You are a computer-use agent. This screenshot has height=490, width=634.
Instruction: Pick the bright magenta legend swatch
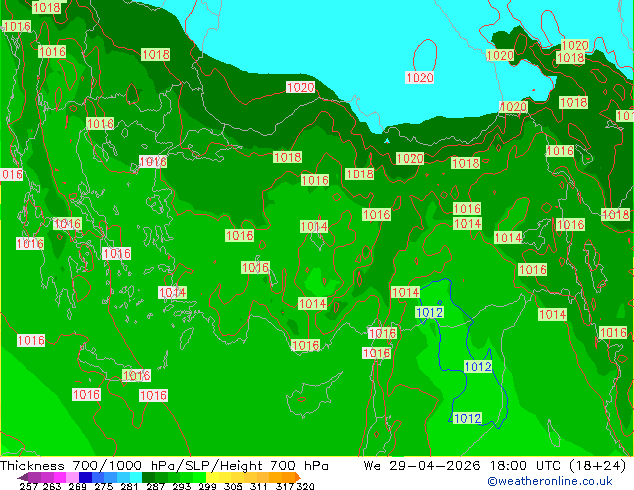click(60, 477)
